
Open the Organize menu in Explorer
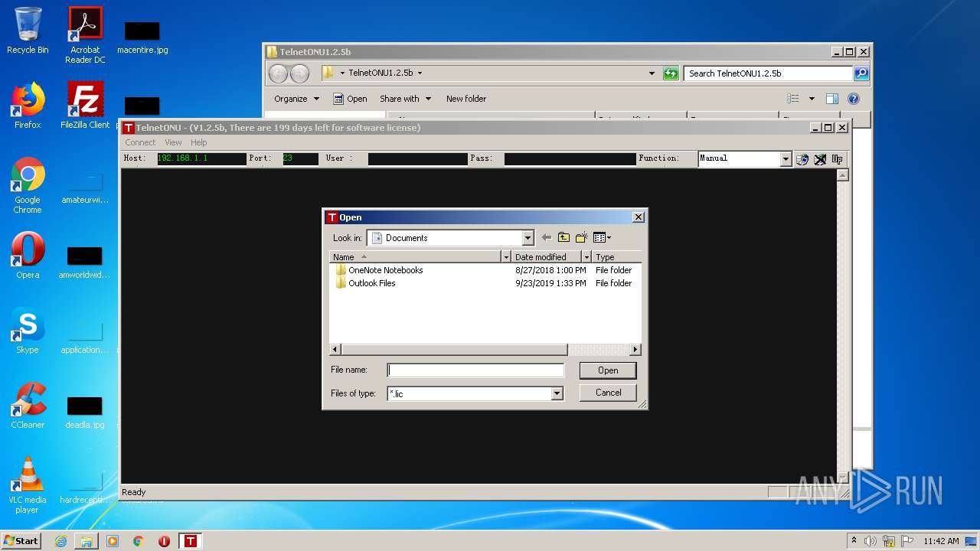tap(296, 99)
